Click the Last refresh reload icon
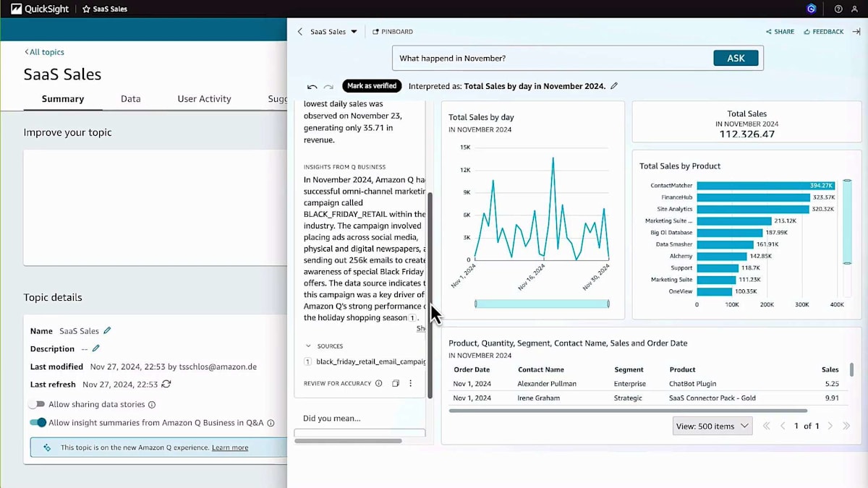Image resolution: width=868 pixels, height=488 pixels. pyautogui.click(x=166, y=384)
